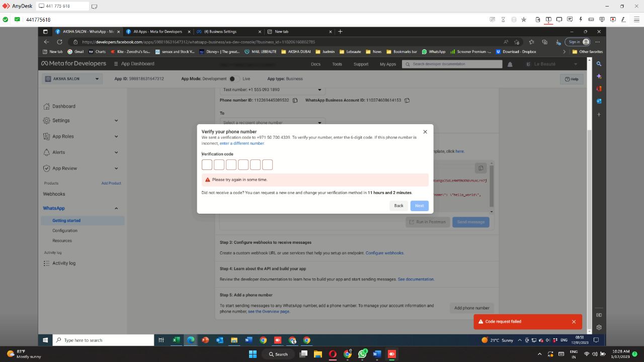644x362 pixels.
Task: Click the first verification code box
Action: [x=207, y=165]
